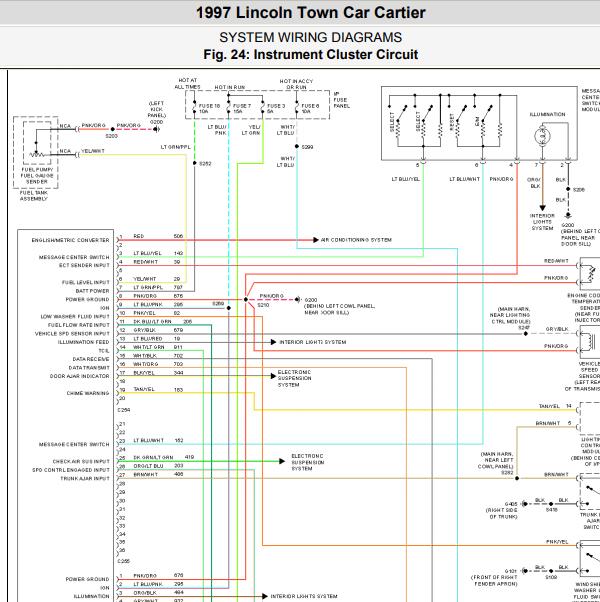Click the "(MAIN HARN, NEAR LIGHTING CTRL MODULE)" note
Image resolution: width=600 pixels, height=602 pixels.
click(510, 316)
